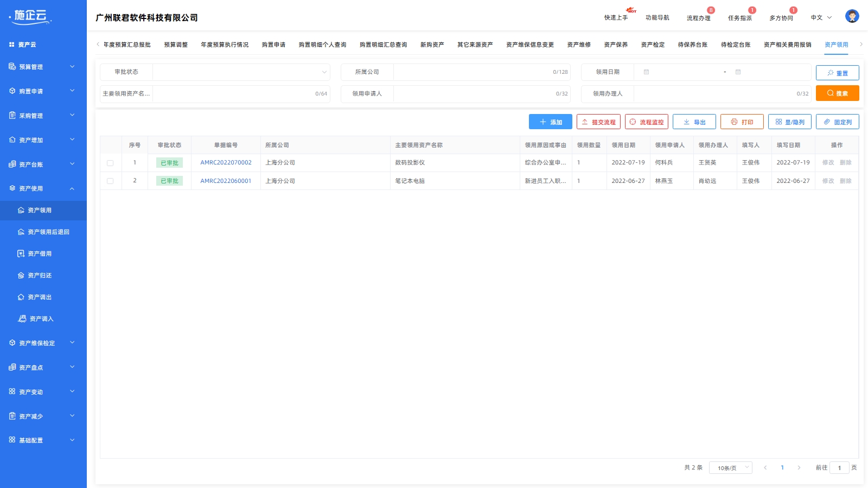Expand the 资产盘点 menu chevron

[x=72, y=367]
